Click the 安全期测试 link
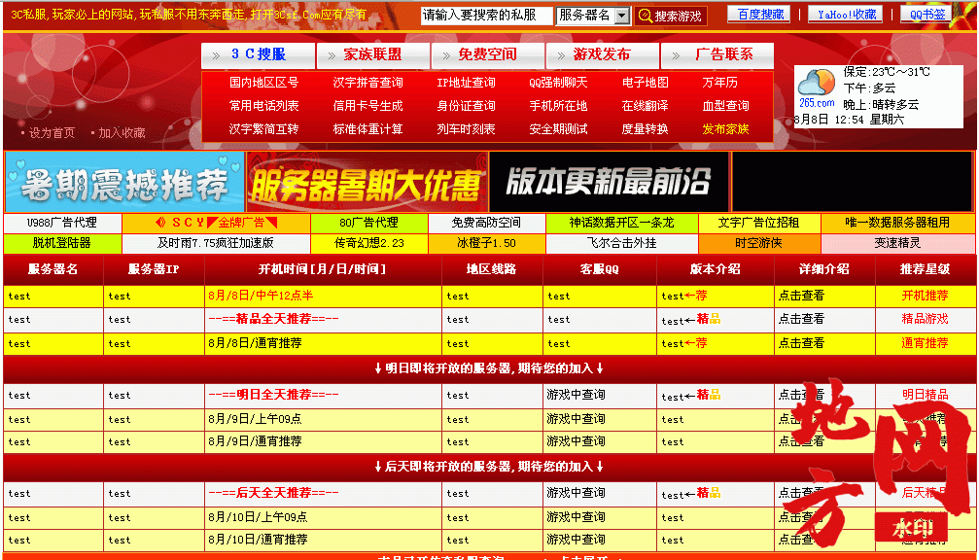The height and width of the screenshot is (560, 979). point(558,129)
